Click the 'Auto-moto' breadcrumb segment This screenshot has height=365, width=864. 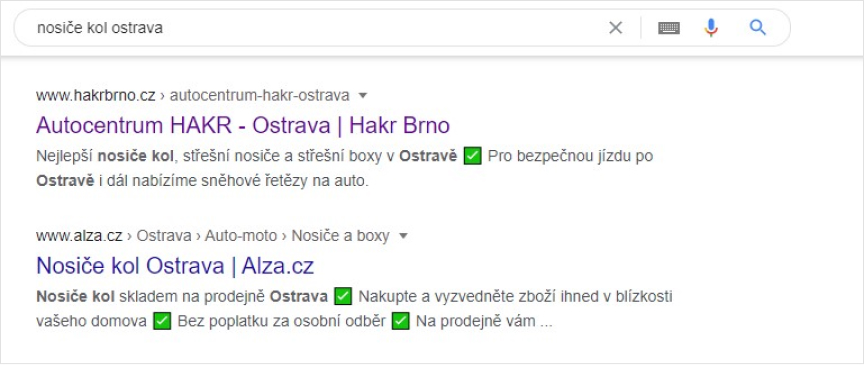241,236
